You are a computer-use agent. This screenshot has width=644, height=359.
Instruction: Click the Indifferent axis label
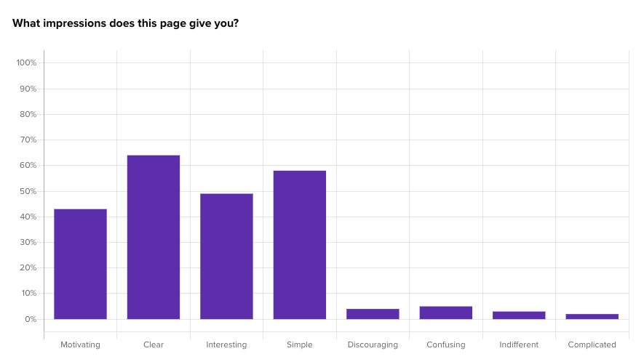(519, 344)
